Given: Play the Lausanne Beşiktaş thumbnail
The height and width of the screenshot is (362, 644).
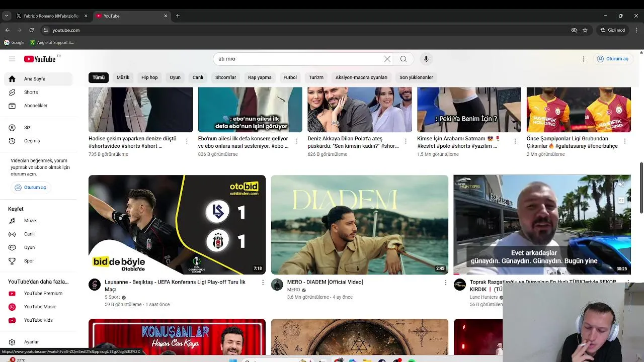Looking at the screenshot, I should coord(177,225).
